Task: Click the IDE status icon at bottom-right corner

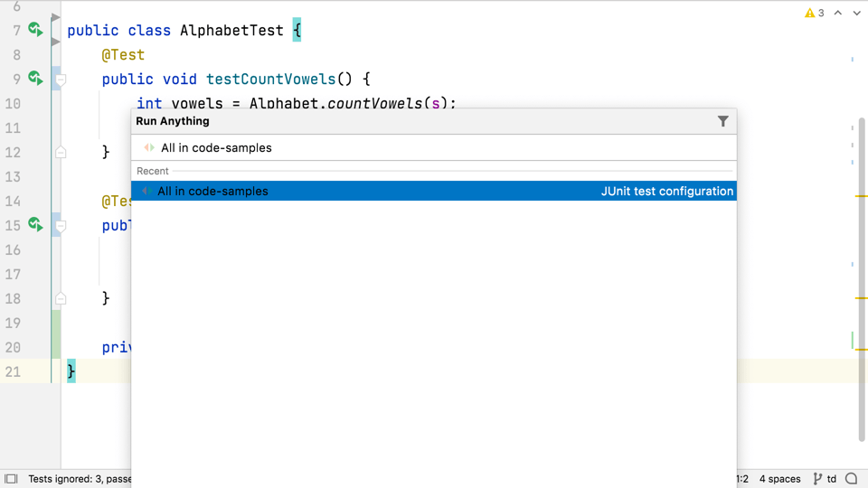Action: pyautogui.click(x=851, y=479)
